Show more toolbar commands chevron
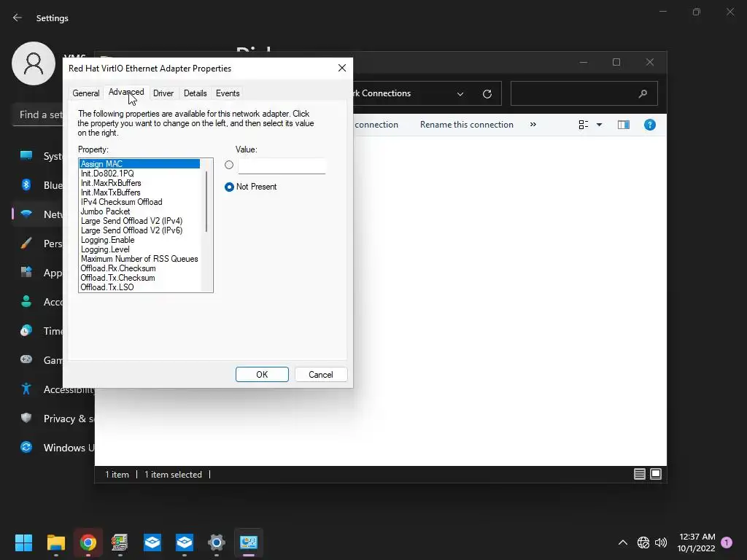The height and width of the screenshot is (560, 747). 533,125
